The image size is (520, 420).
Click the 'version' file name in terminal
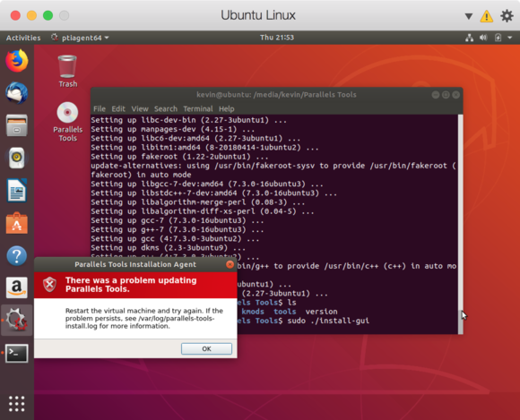click(x=321, y=312)
